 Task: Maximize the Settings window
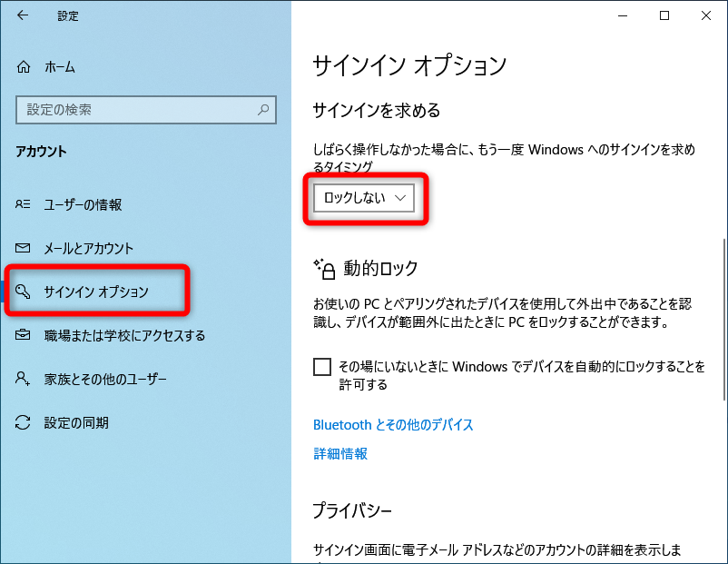tap(664, 15)
